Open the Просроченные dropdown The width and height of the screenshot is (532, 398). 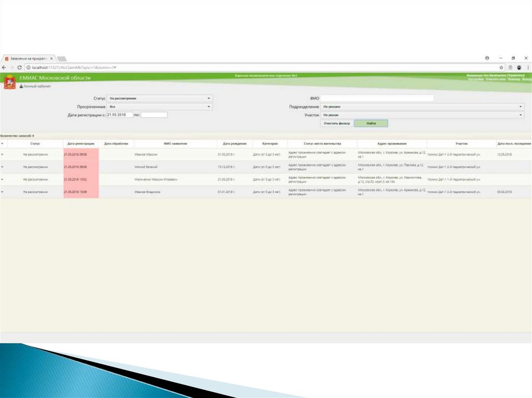click(x=159, y=106)
